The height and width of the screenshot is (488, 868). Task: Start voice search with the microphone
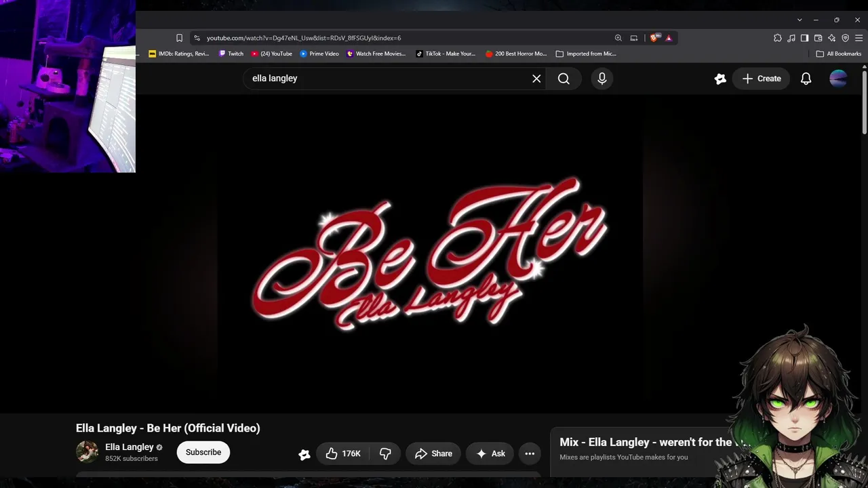(x=601, y=79)
